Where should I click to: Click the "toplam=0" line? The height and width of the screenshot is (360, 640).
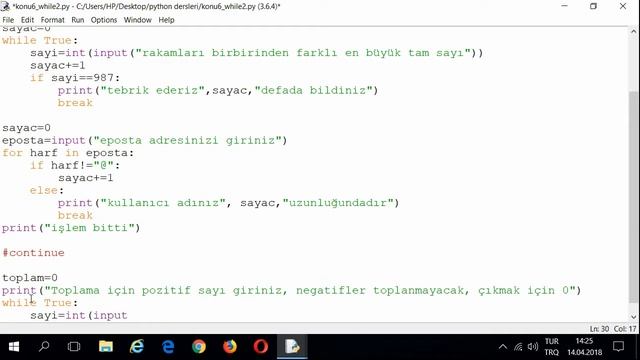[30, 278]
